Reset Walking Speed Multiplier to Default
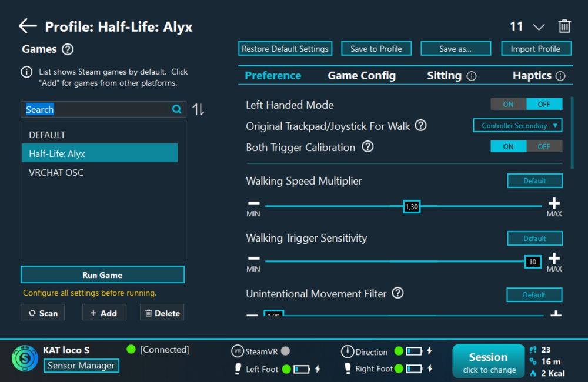Image resolution: width=588 pixels, height=382 pixels. point(534,180)
